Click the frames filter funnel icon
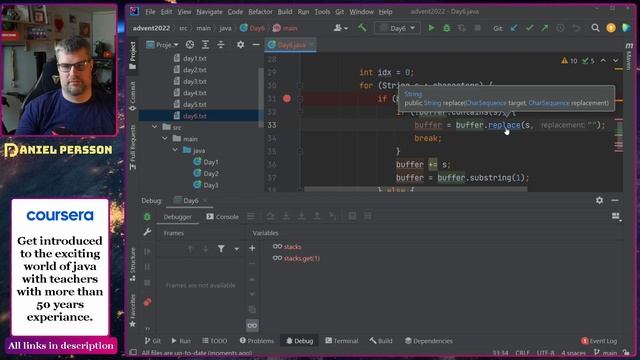 click(221, 249)
